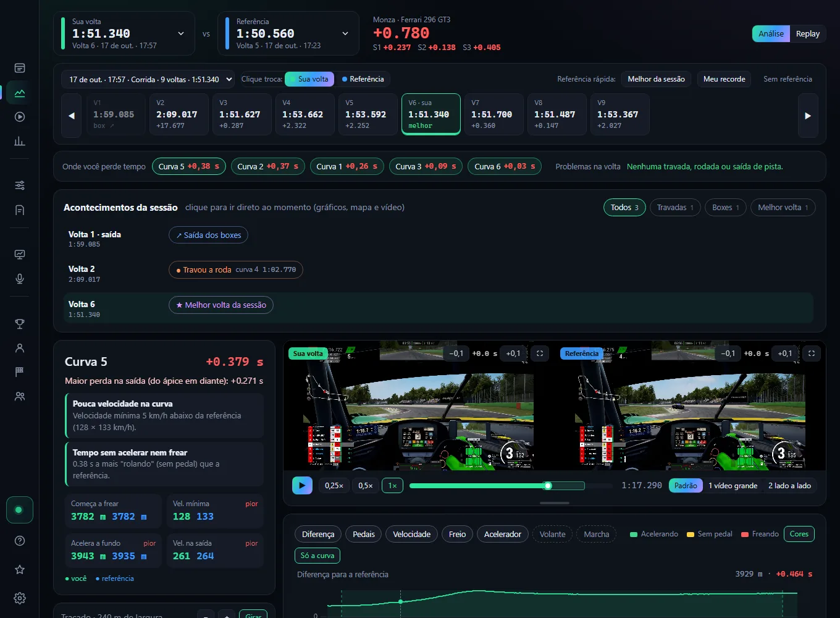This screenshot has width=840, height=618.
Task: Toggle the Volante chart channel
Action: (552, 534)
